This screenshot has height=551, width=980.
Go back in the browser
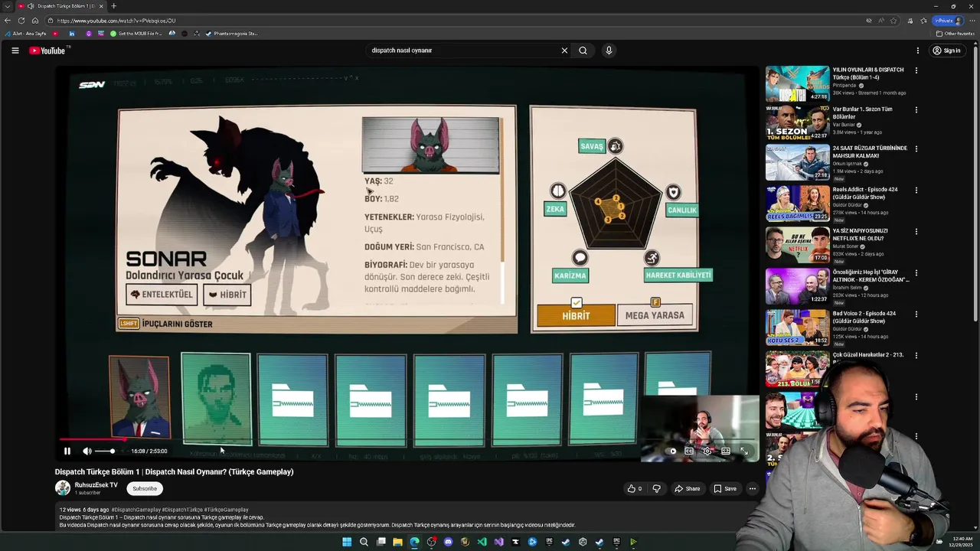tap(8, 21)
